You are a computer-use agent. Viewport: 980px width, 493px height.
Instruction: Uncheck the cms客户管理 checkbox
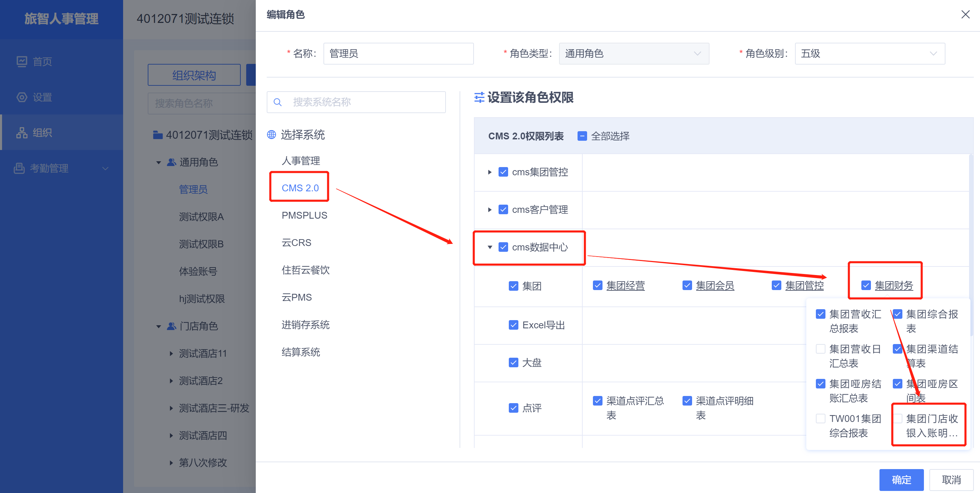(x=503, y=209)
